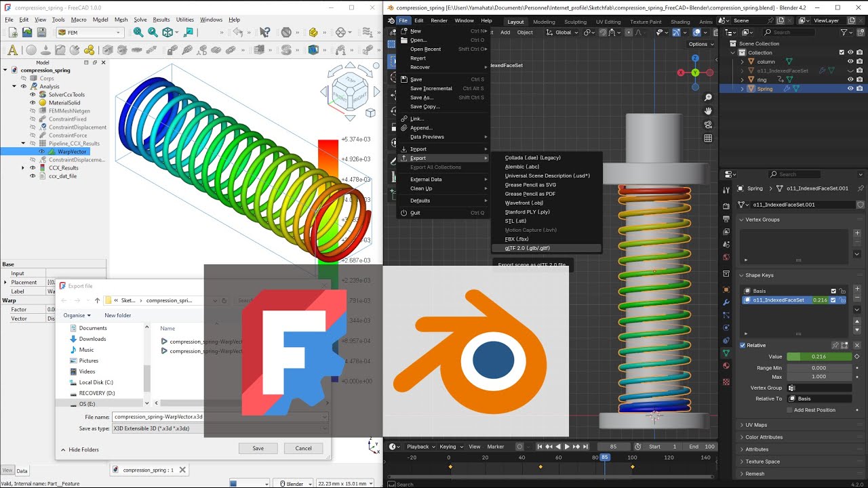Click add shape key plus button
The width and height of the screenshot is (868, 488).
tap(857, 289)
